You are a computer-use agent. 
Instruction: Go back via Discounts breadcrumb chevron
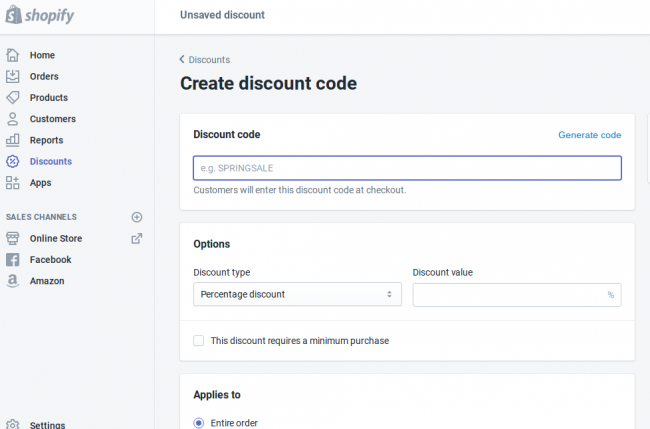point(183,60)
